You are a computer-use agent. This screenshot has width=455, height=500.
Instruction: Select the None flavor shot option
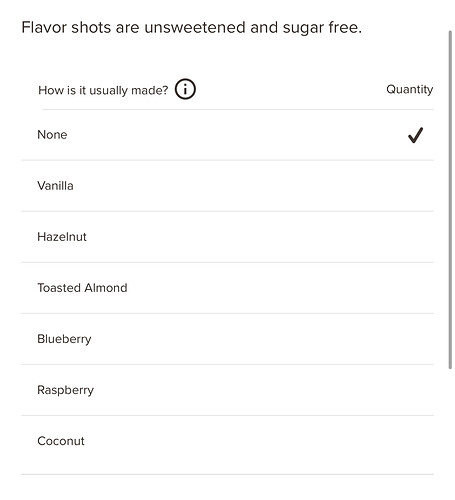click(x=227, y=135)
